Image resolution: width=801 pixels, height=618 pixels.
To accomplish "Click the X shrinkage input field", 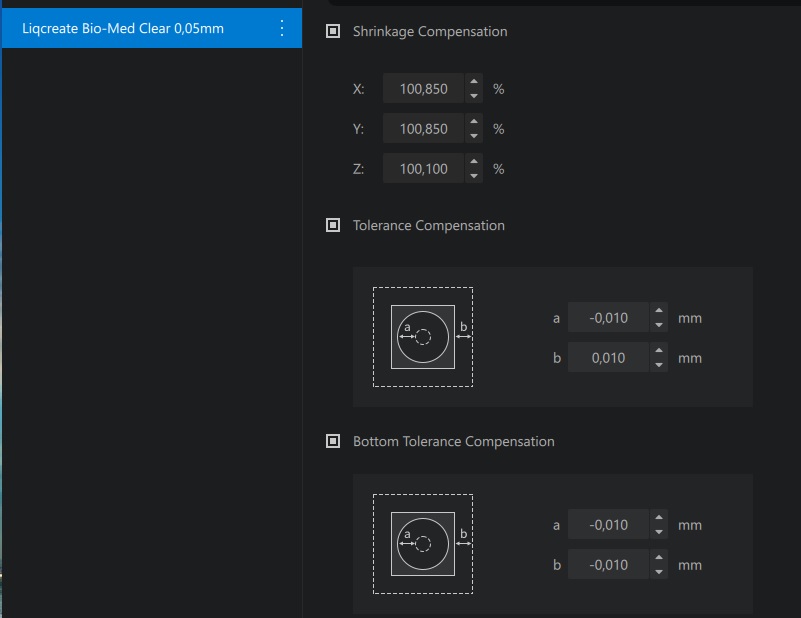I will 423,89.
